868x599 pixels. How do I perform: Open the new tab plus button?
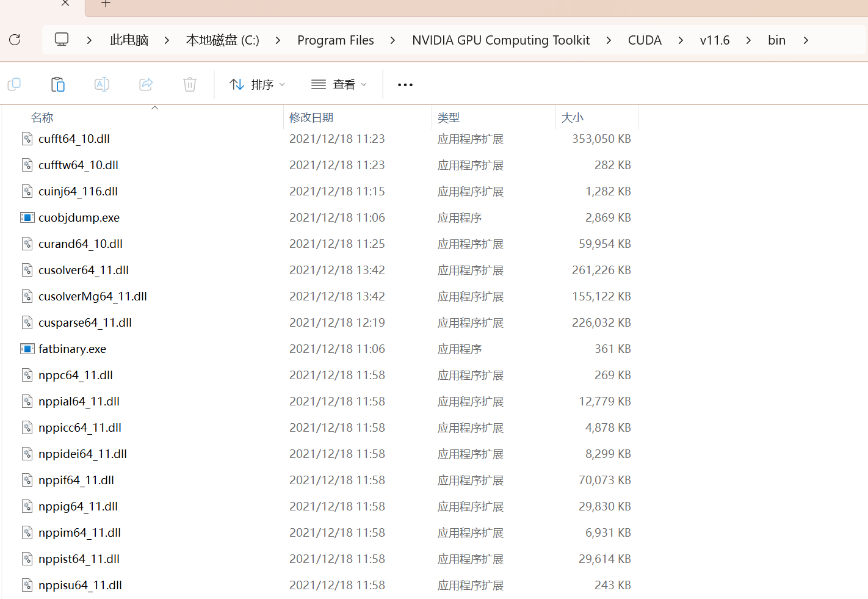point(106,4)
